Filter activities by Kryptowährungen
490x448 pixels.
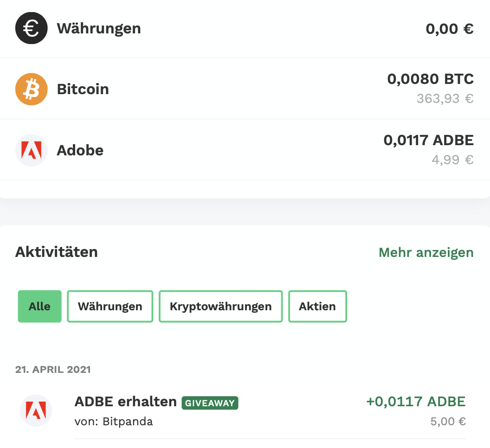[220, 307]
